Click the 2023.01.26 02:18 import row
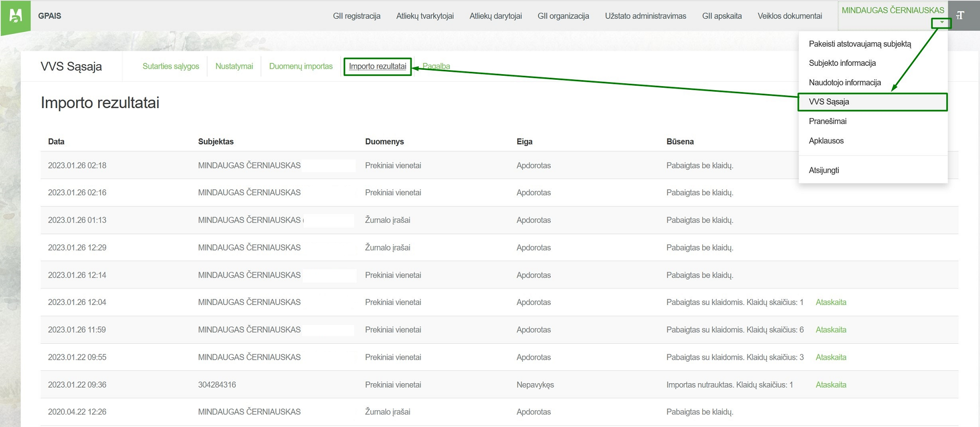The width and height of the screenshot is (980, 427). click(x=77, y=165)
